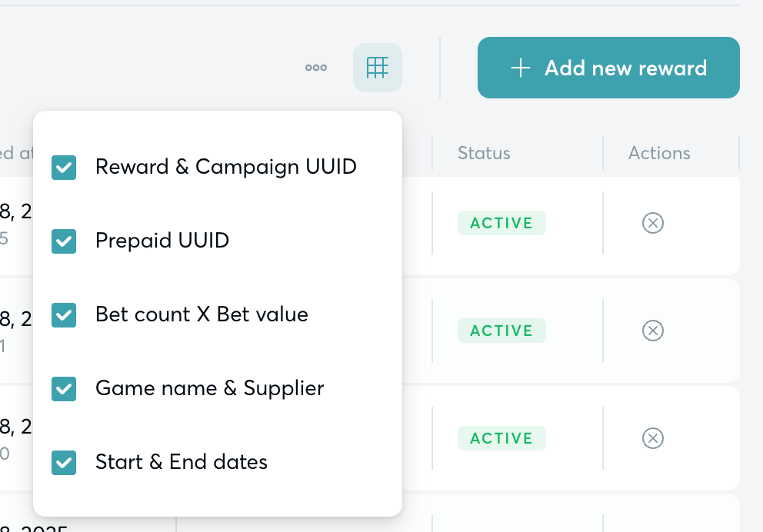Toggle the Prepaid UUID checkbox
Screen dimensions: 763x532
tap(64, 241)
